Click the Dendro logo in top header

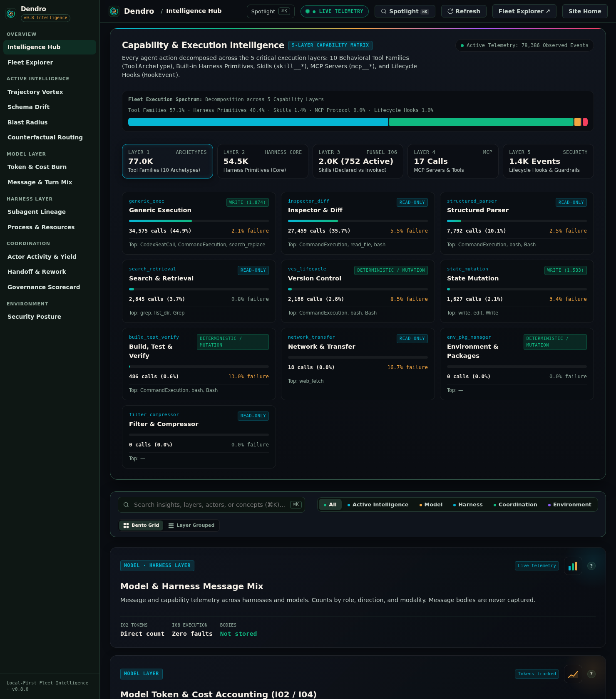point(114,11)
